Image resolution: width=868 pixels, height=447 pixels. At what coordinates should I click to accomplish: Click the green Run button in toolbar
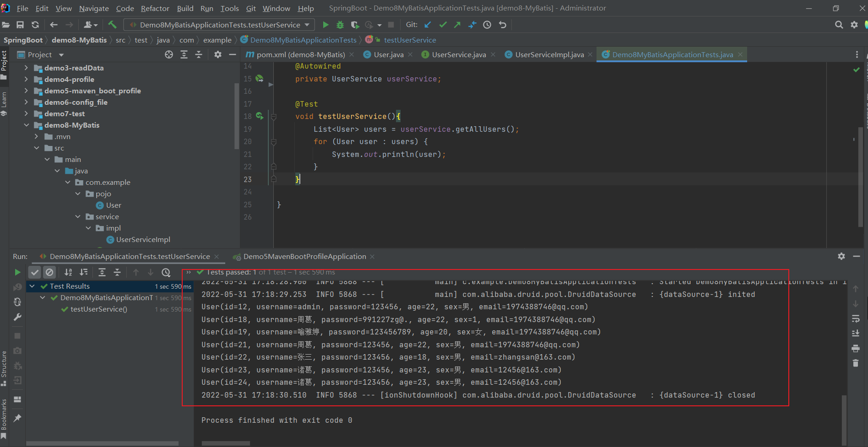coord(325,25)
